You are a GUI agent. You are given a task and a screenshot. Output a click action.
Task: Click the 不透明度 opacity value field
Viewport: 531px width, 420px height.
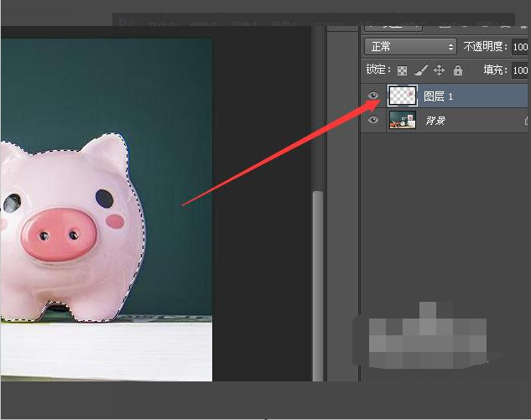tap(520, 47)
